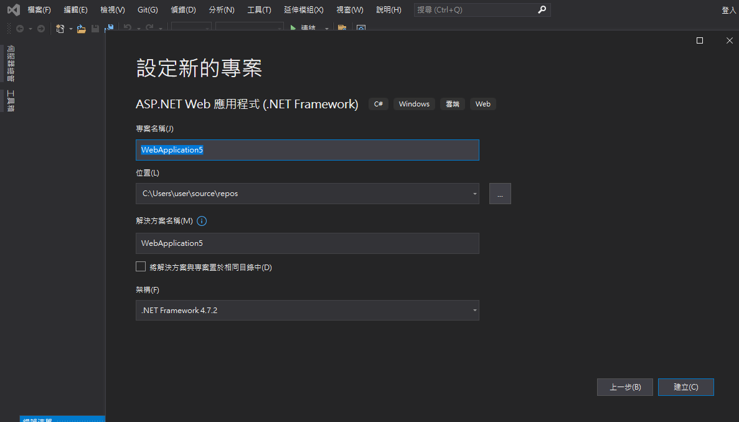
Task: Click the browse ... button beside location
Action: (500, 194)
